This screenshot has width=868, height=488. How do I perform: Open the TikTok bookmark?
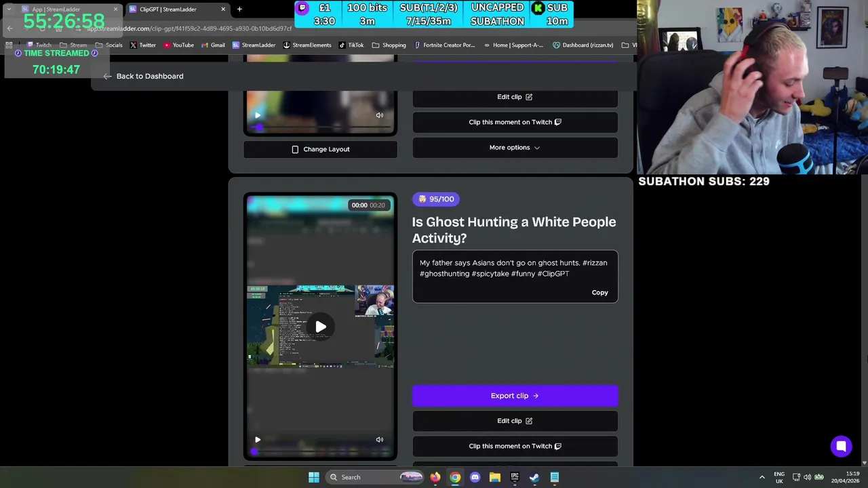pos(351,45)
